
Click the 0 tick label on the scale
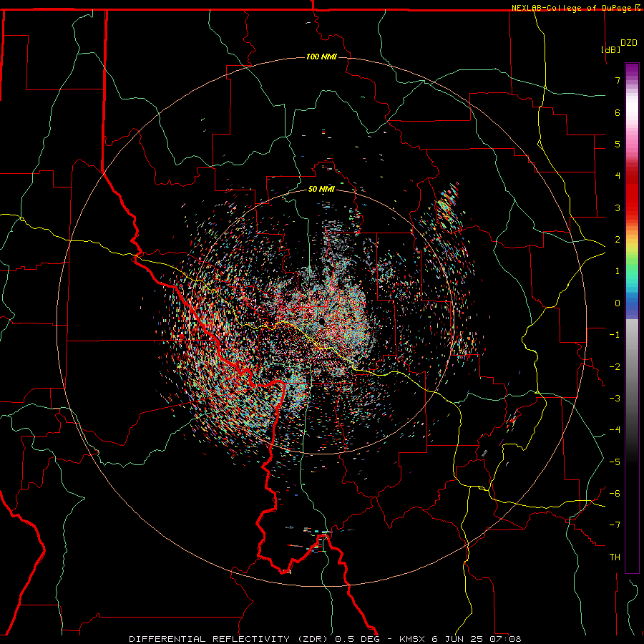[618, 303]
